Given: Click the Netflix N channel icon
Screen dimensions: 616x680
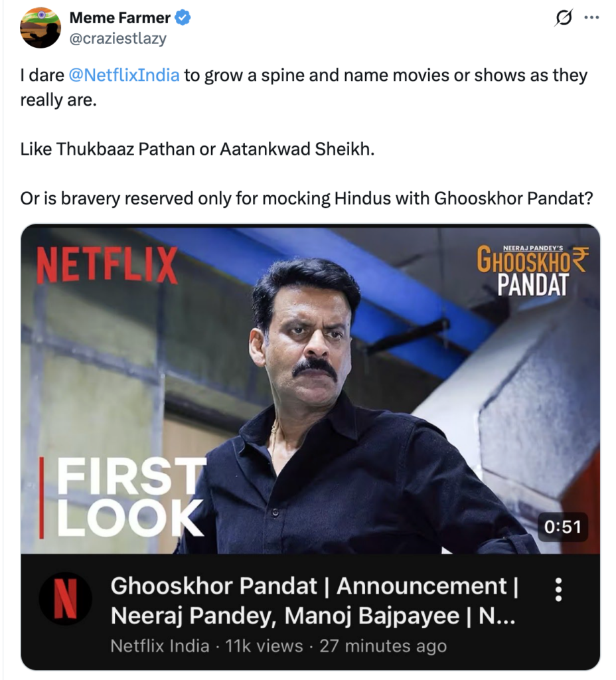Looking at the screenshot, I should (66, 599).
